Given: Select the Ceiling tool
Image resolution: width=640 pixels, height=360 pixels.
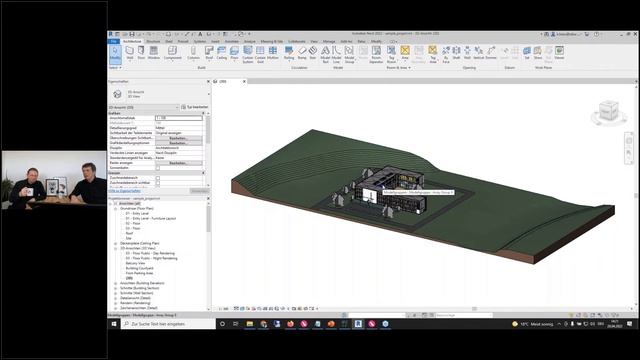Looking at the screenshot, I should (x=222, y=53).
